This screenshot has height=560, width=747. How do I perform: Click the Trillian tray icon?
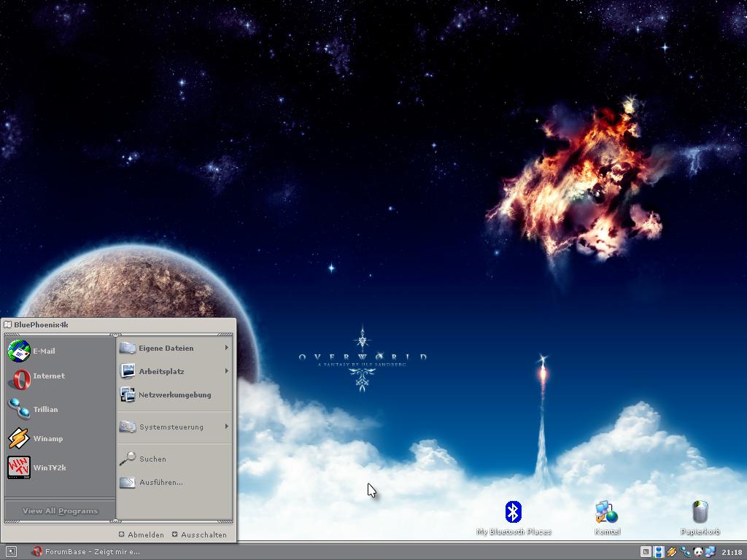(x=684, y=552)
